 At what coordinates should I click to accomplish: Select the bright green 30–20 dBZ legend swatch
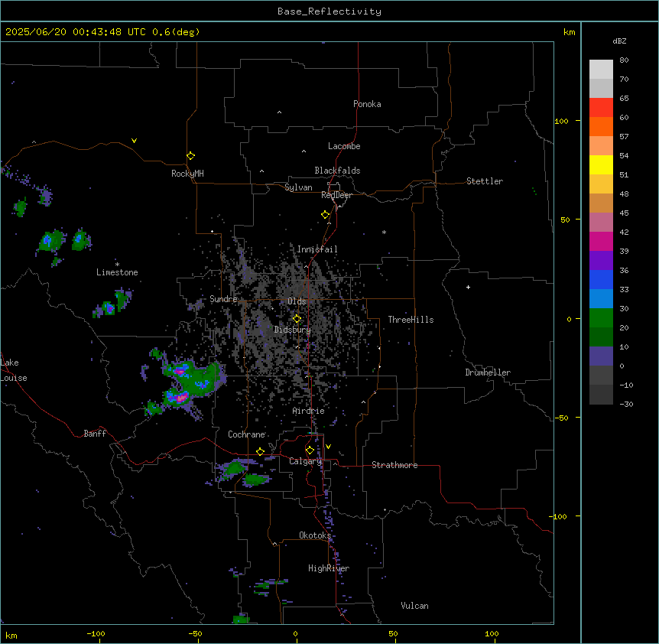click(601, 318)
